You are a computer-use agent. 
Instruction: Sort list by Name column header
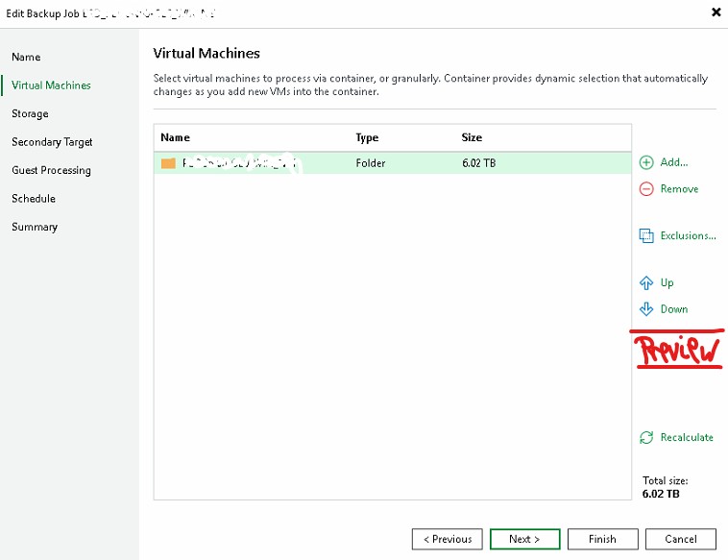click(x=175, y=138)
